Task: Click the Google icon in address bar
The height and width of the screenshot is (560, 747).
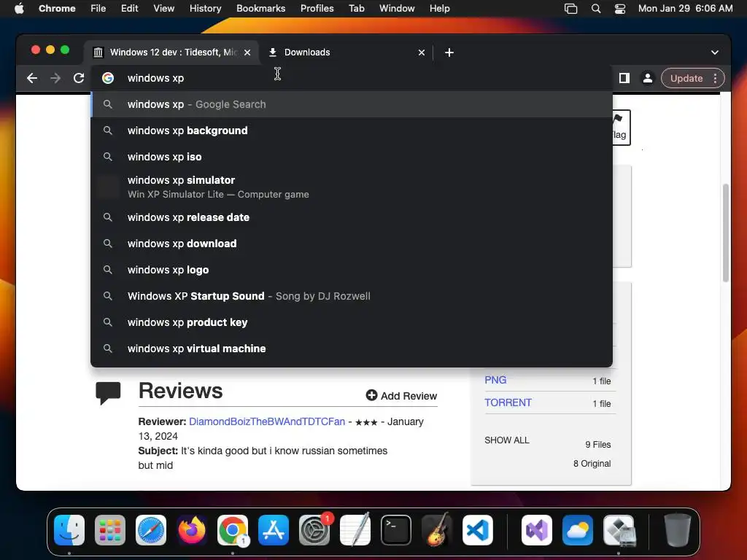Action: pos(108,78)
